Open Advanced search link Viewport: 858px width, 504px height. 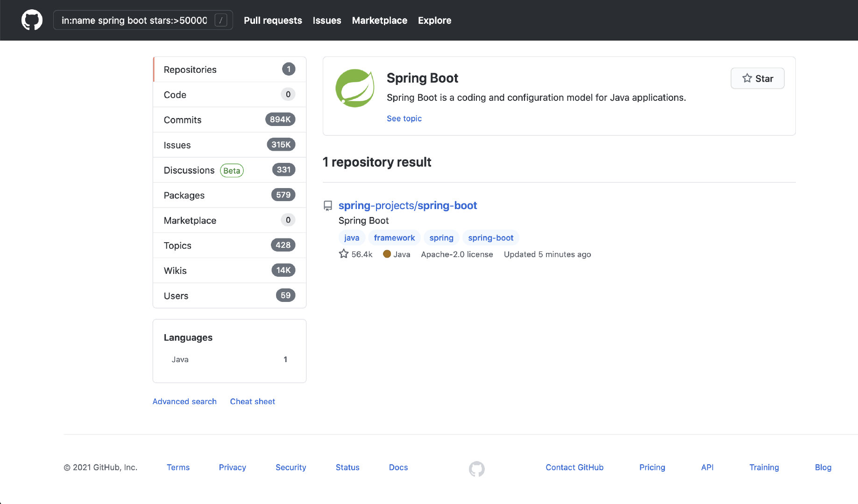click(x=184, y=401)
